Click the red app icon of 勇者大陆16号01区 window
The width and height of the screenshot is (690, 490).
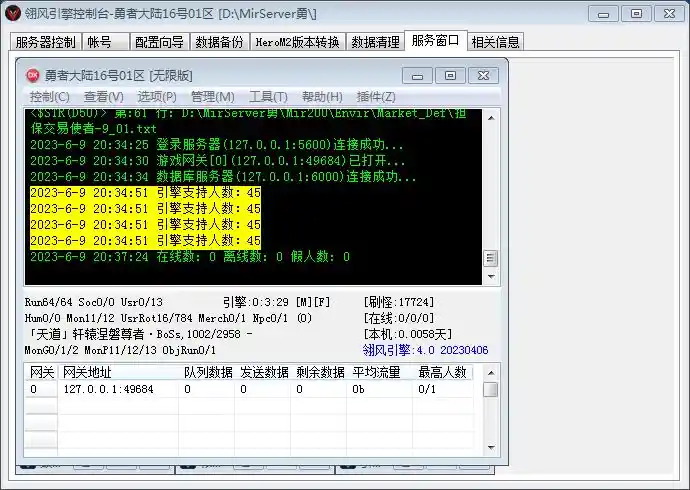point(33,75)
